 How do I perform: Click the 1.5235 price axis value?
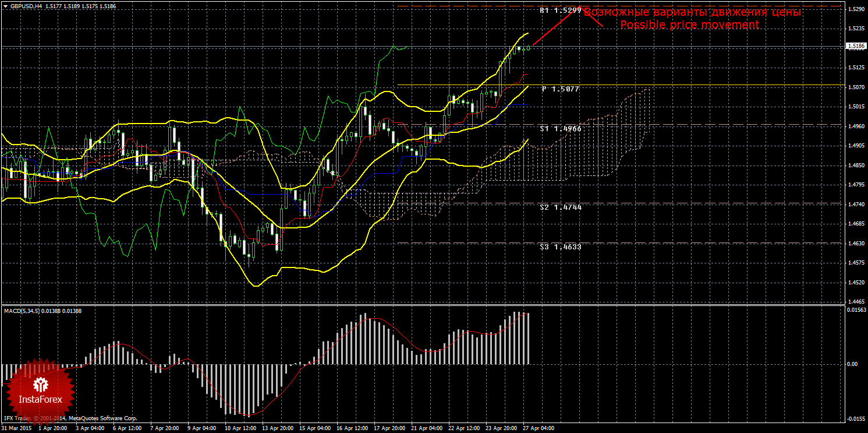click(855, 29)
